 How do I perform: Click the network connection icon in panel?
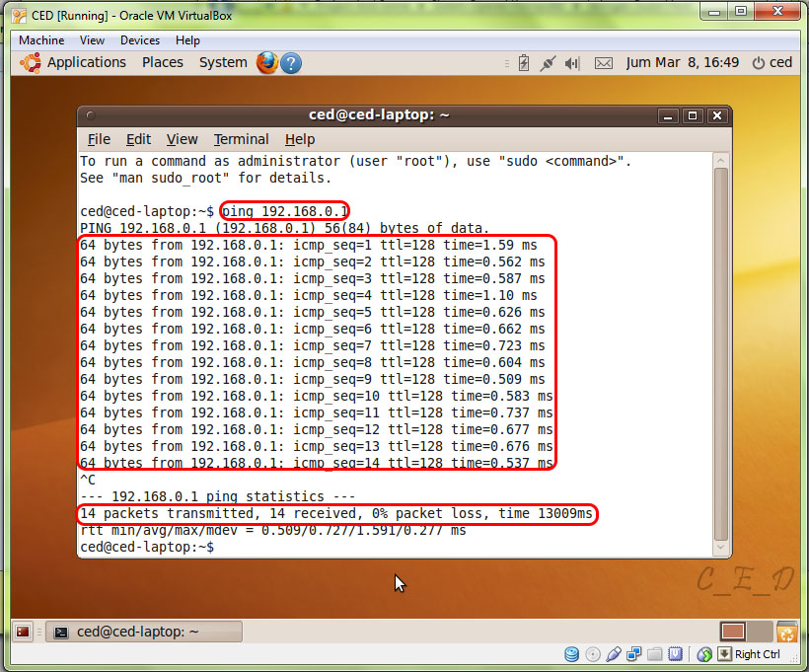pos(548,63)
